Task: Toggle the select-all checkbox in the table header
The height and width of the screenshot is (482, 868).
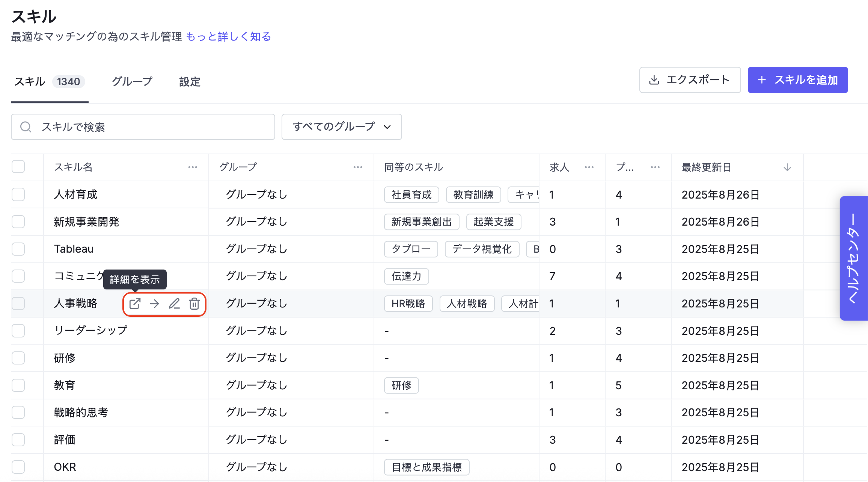Action: point(18,167)
